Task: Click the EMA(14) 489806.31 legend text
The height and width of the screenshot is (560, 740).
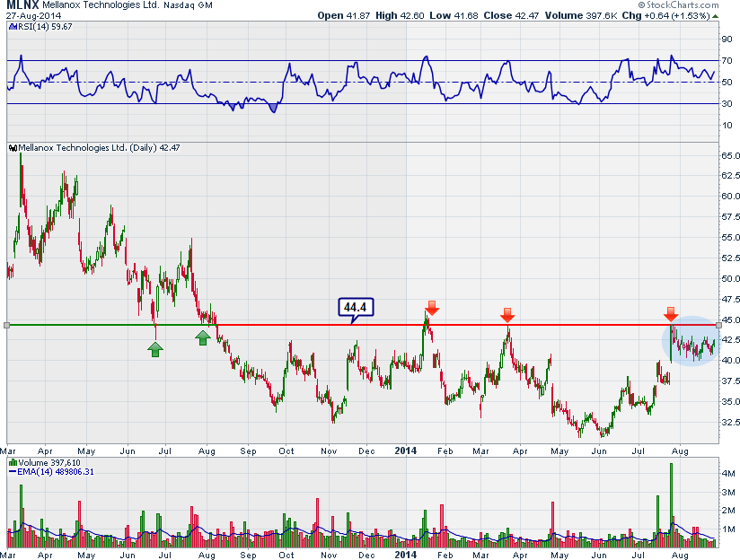Action: pyautogui.click(x=56, y=472)
